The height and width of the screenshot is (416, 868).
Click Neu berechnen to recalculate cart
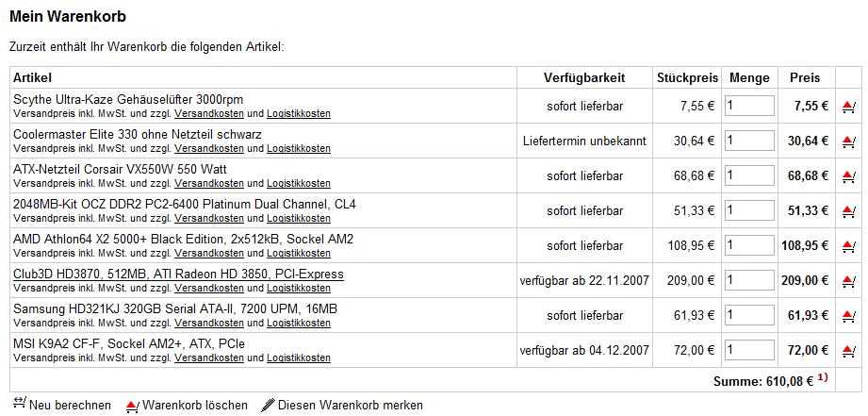coord(60,405)
